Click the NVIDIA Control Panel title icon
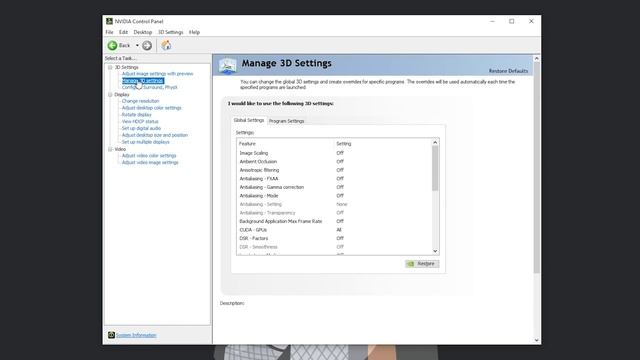Image resolution: width=640 pixels, height=360 pixels. tap(109, 21)
